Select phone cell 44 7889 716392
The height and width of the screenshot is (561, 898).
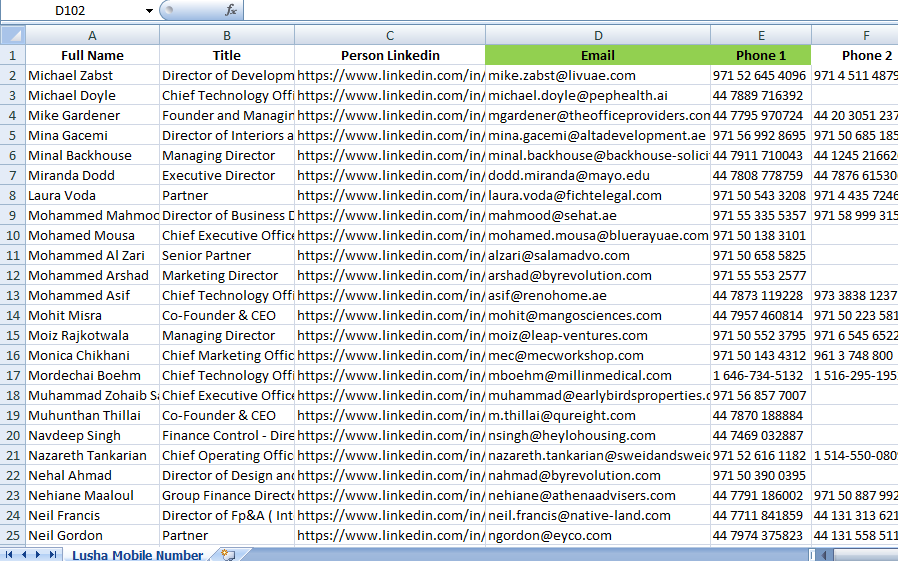coord(761,96)
